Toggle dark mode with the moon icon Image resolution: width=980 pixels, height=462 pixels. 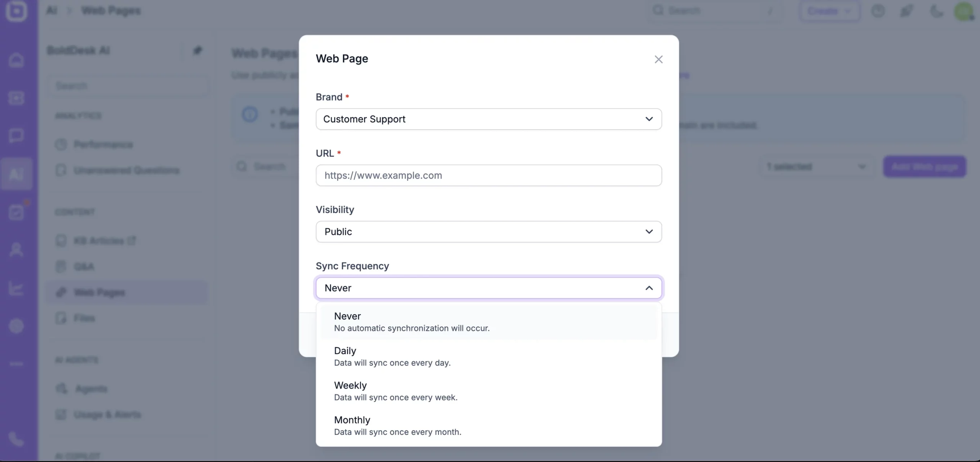coord(936,11)
